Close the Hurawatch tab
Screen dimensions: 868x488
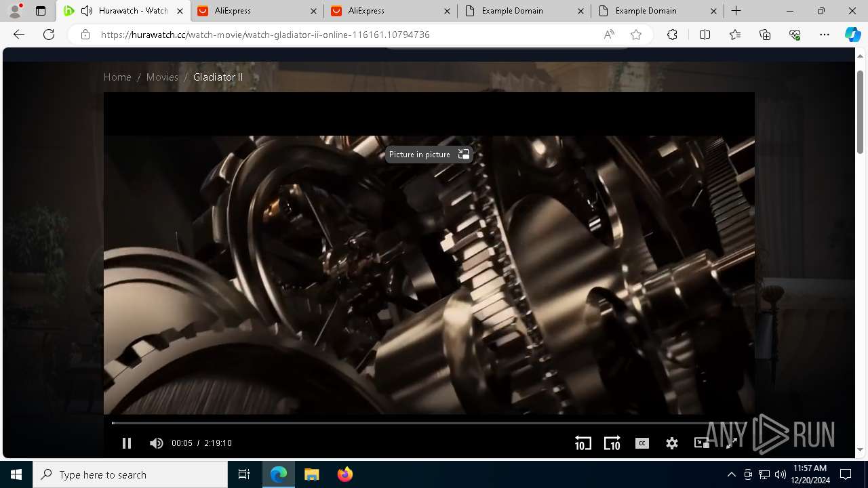tap(180, 11)
